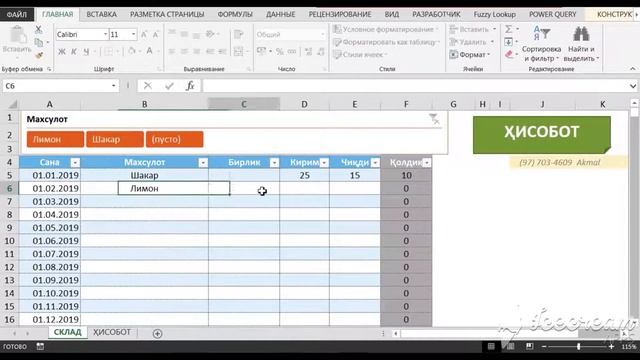Switch to the POWER QUERY tab
640x360 pixels.
coord(553,14)
